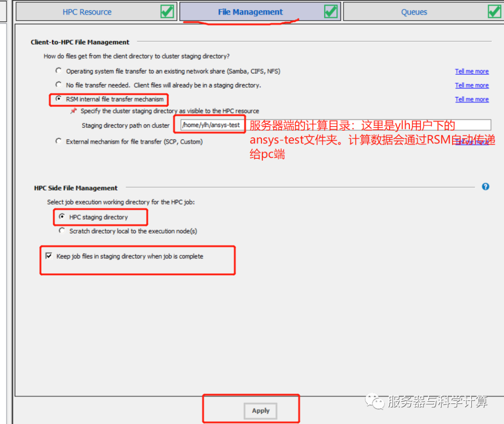
Task: Open Tell me more for External mechanism
Action: point(471,141)
